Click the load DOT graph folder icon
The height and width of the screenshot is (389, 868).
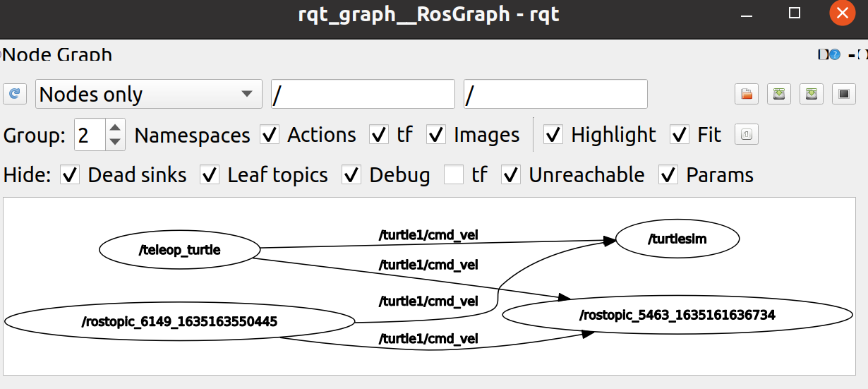click(x=746, y=93)
